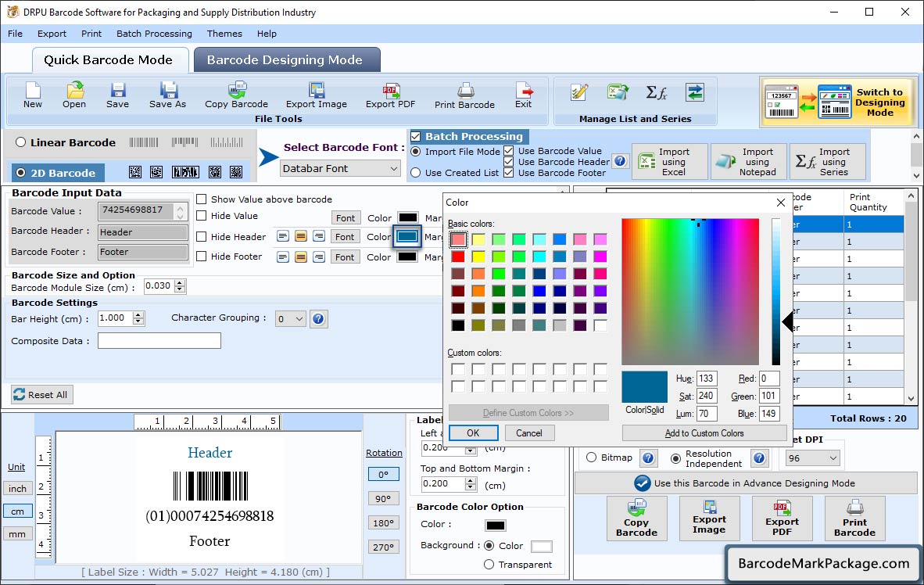Open the Themes menu
924x585 pixels.
224,34
